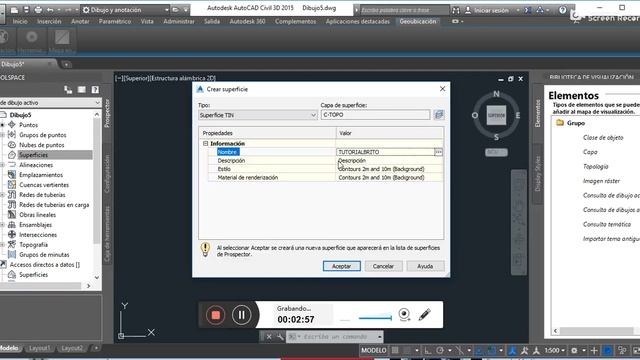Screen dimensions: 640x360
Task: Click the save icon in quick access toolbar
Action: point(26,10)
